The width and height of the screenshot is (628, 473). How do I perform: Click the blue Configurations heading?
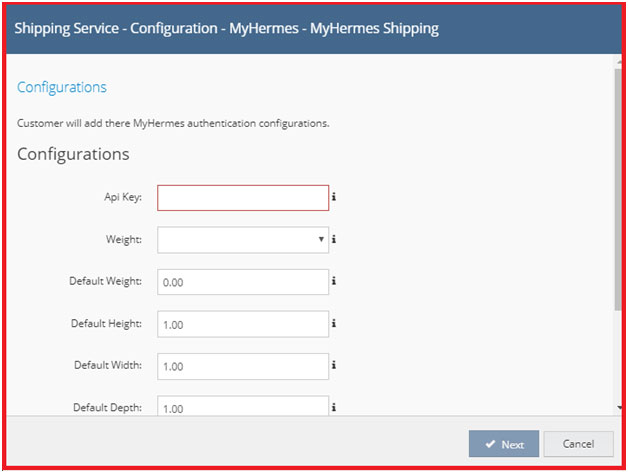tap(62, 87)
